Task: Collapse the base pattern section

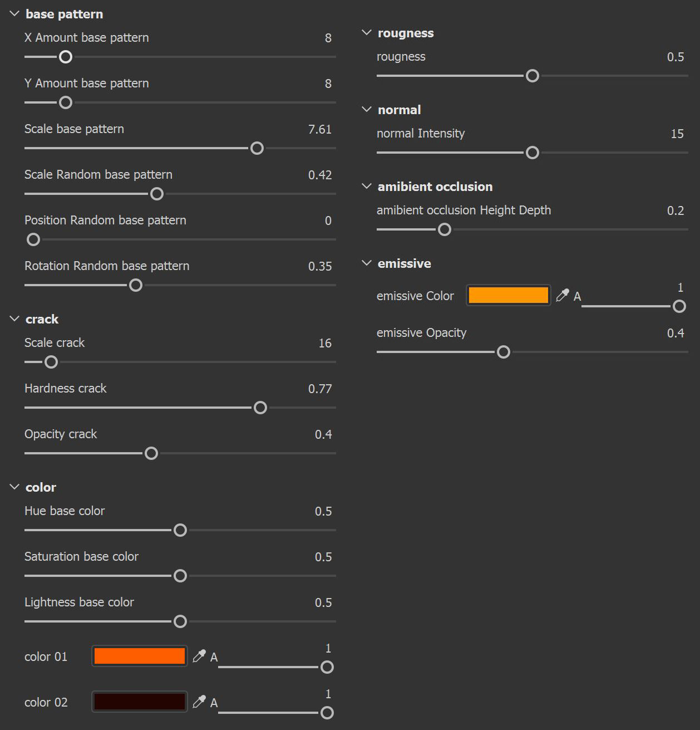Action: [14, 14]
